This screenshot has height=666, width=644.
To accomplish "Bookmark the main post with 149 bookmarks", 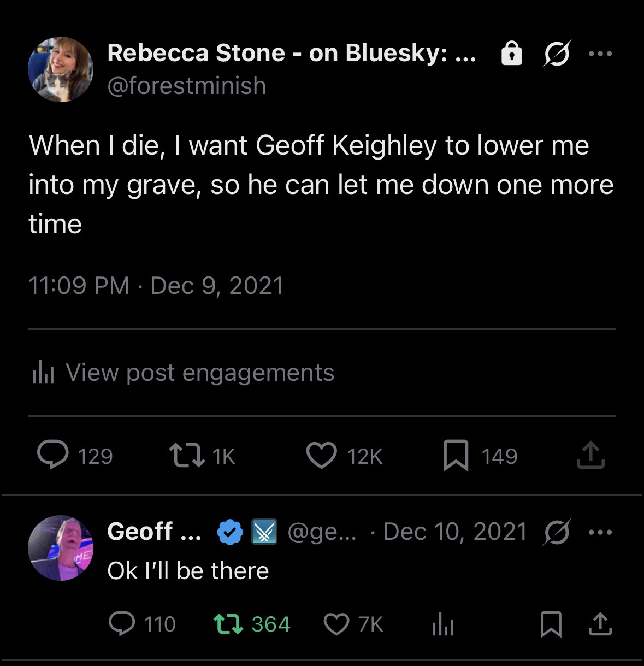I will (x=456, y=456).
